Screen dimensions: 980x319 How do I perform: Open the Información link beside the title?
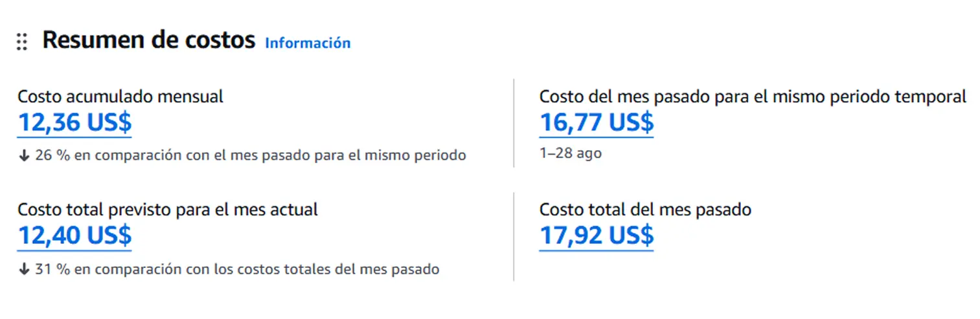tap(308, 43)
